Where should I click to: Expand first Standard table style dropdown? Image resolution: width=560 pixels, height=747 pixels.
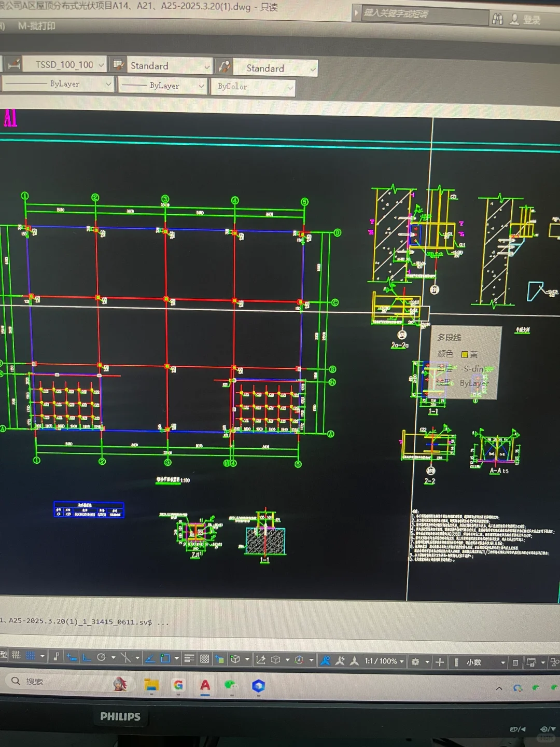pyautogui.click(x=207, y=67)
